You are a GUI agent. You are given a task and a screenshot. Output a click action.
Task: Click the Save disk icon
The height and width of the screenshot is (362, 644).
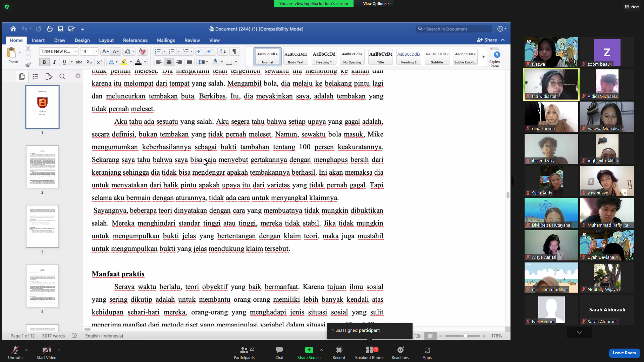click(61, 29)
